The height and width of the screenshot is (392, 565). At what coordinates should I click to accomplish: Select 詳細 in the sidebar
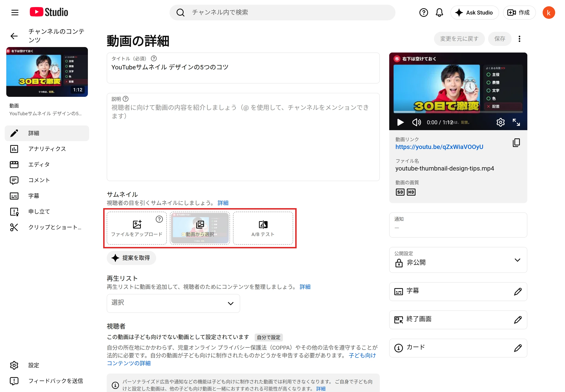point(47,133)
